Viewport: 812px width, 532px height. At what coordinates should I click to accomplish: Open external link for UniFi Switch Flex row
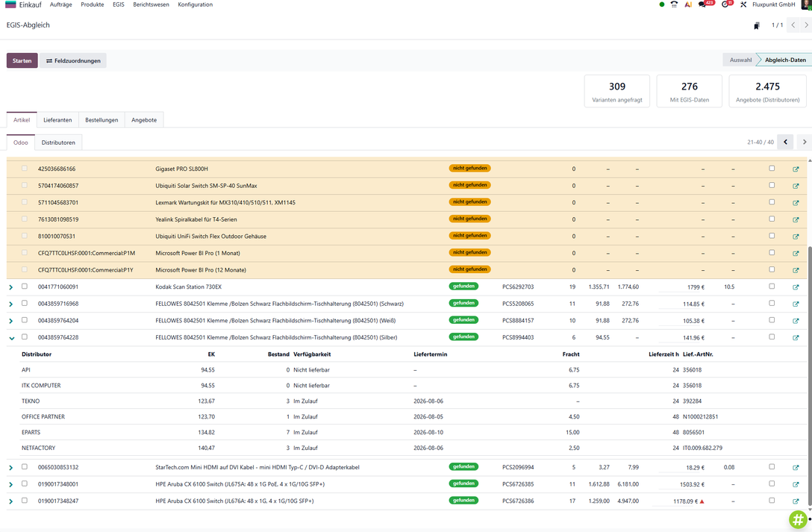click(x=796, y=236)
